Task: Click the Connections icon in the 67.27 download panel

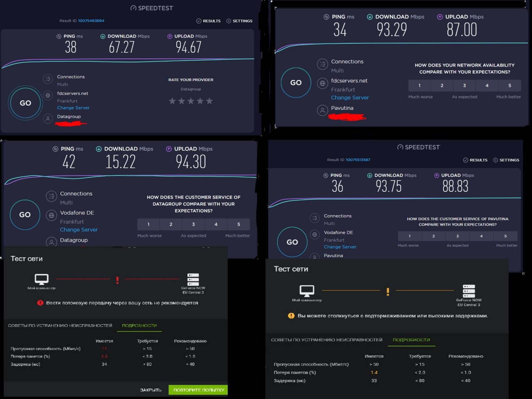Action: tap(48, 79)
